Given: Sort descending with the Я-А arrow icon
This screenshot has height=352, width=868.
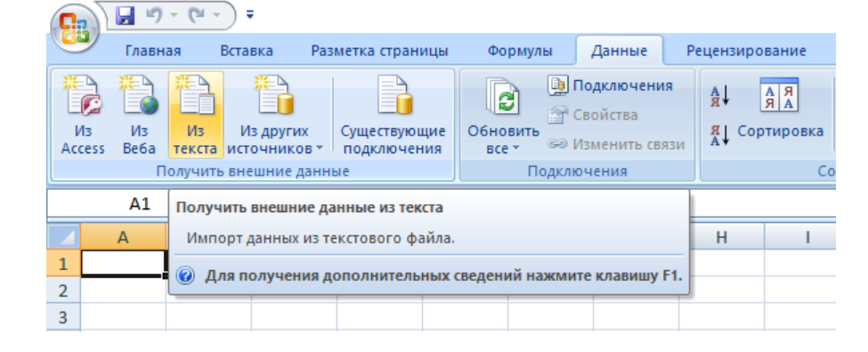Looking at the screenshot, I should (719, 135).
